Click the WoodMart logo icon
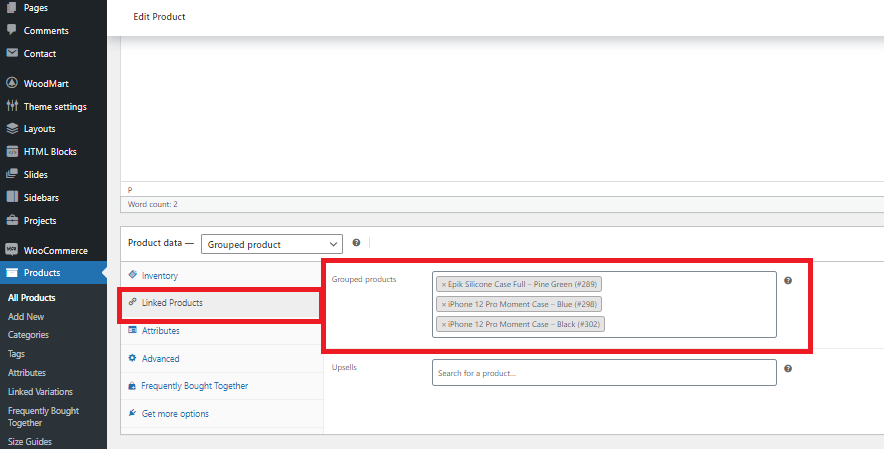Image resolution: width=884 pixels, height=449 pixels. point(12,83)
